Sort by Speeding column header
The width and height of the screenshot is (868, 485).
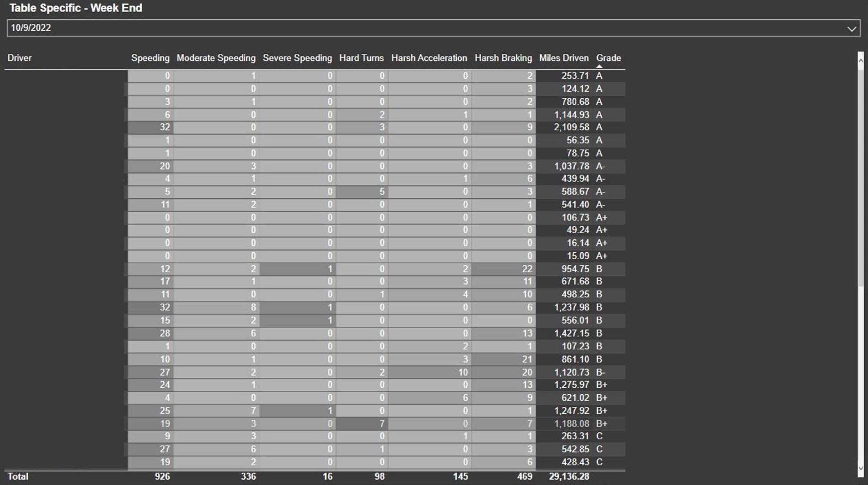click(150, 58)
